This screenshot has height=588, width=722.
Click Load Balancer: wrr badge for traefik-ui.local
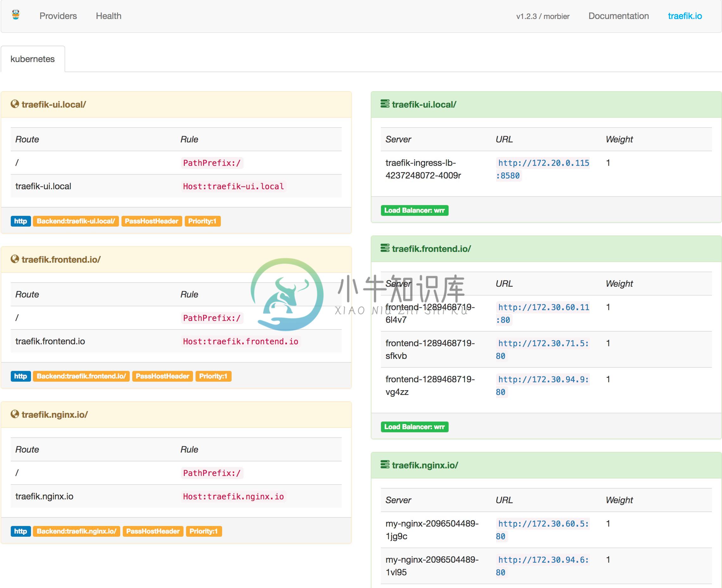[x=414, y=210]
